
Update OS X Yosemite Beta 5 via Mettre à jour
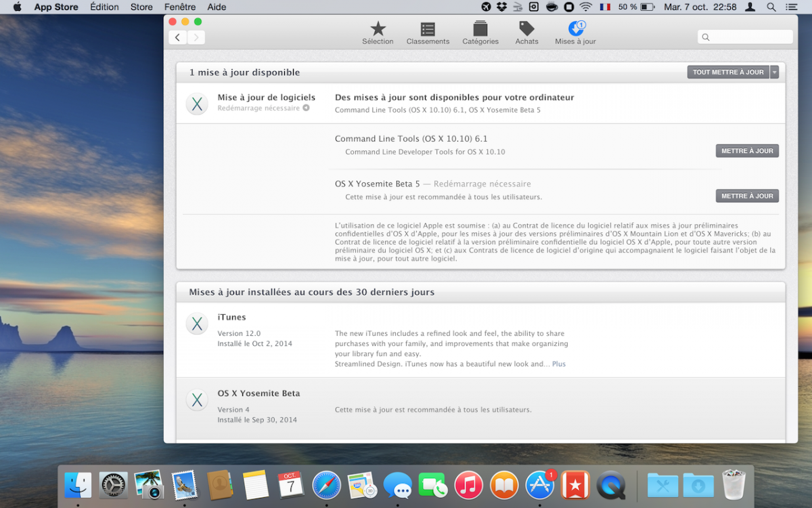747,196
